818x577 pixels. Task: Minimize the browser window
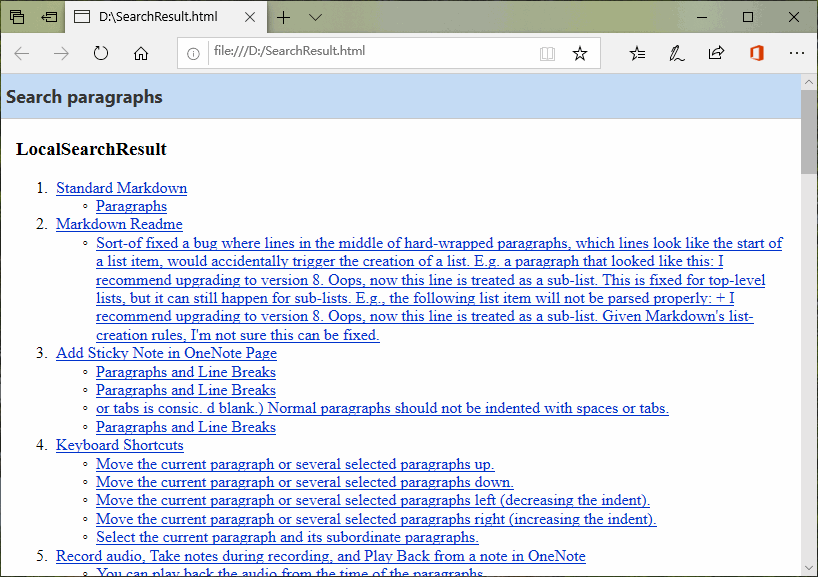point(702,17)
